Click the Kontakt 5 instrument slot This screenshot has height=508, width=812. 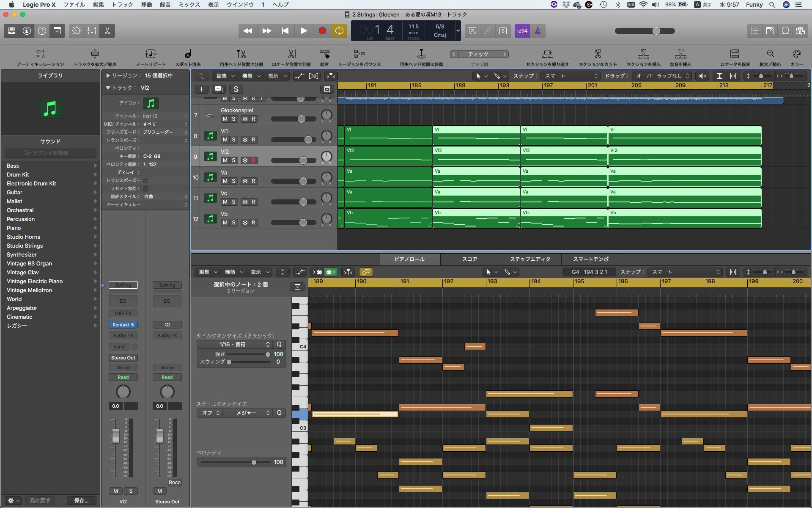pos(123,325)
